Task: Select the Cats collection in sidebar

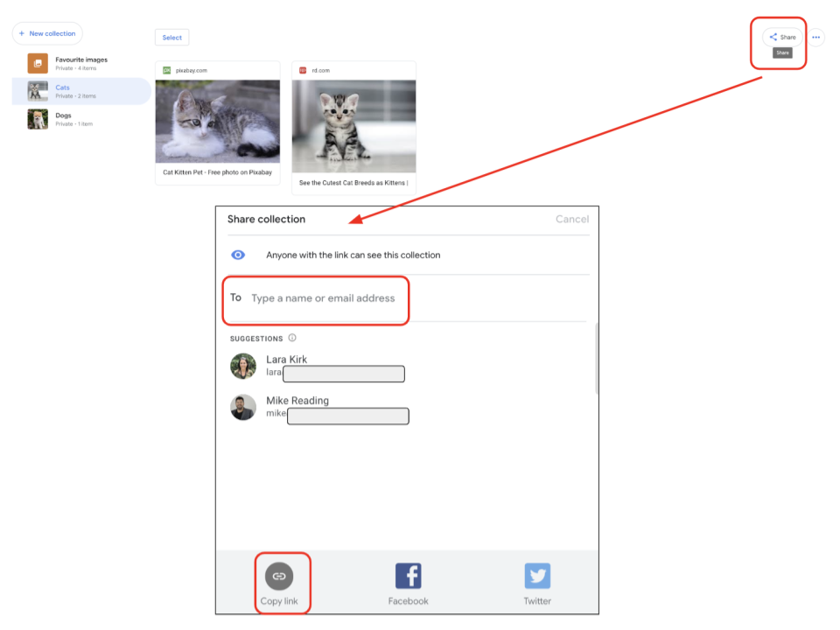Action: [81, 91]
